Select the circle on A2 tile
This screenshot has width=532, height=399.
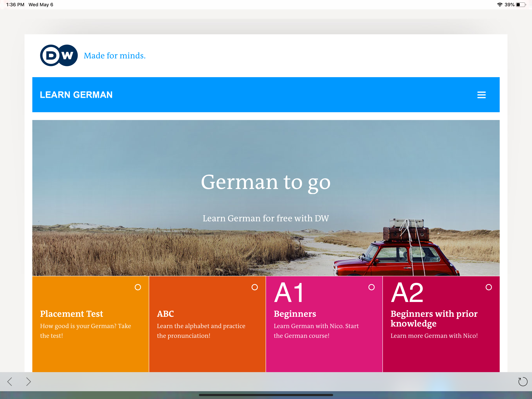(488, 287)
